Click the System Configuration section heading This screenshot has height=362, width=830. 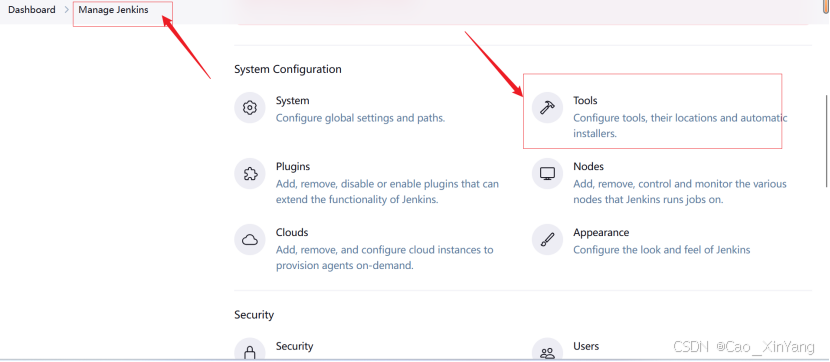coord(288,69)
